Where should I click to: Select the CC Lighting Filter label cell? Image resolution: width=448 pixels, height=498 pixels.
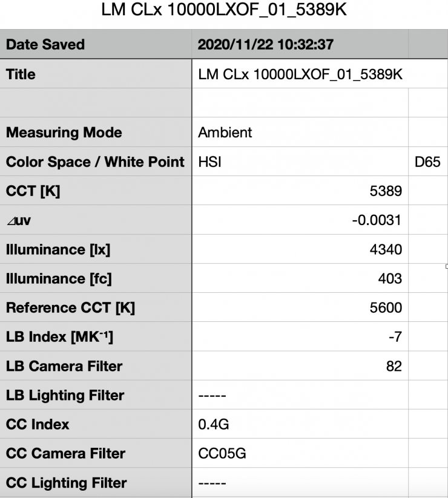[97, 482]
